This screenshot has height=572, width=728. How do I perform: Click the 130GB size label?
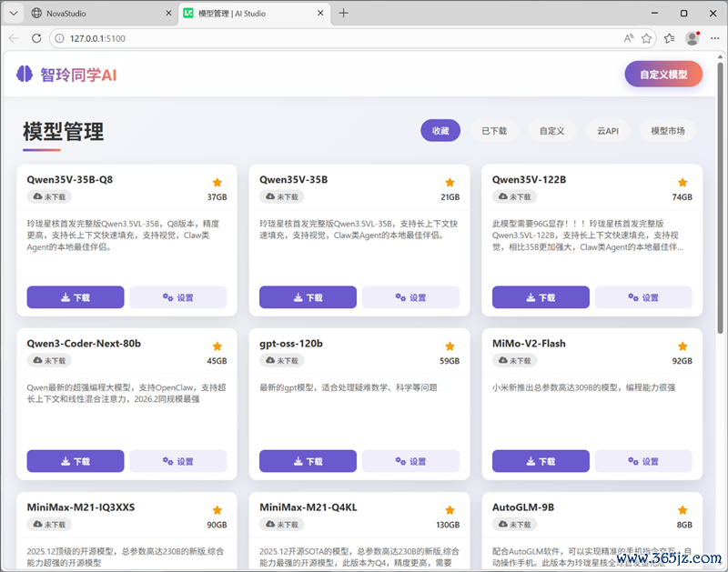pyautogui.click(x=448, y=525)
